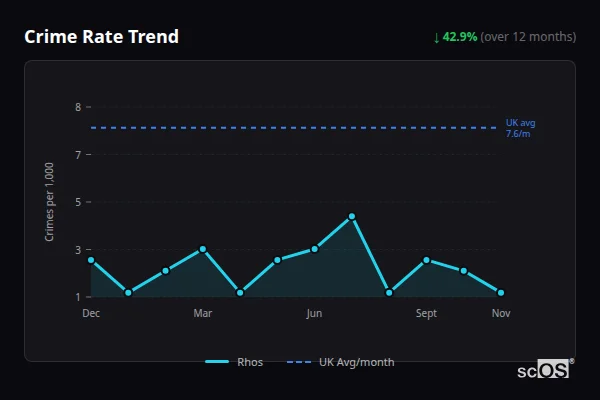The image size is (600, 400).
Task: Click the Nov data point at chart end
Action: tap(501, 293)
